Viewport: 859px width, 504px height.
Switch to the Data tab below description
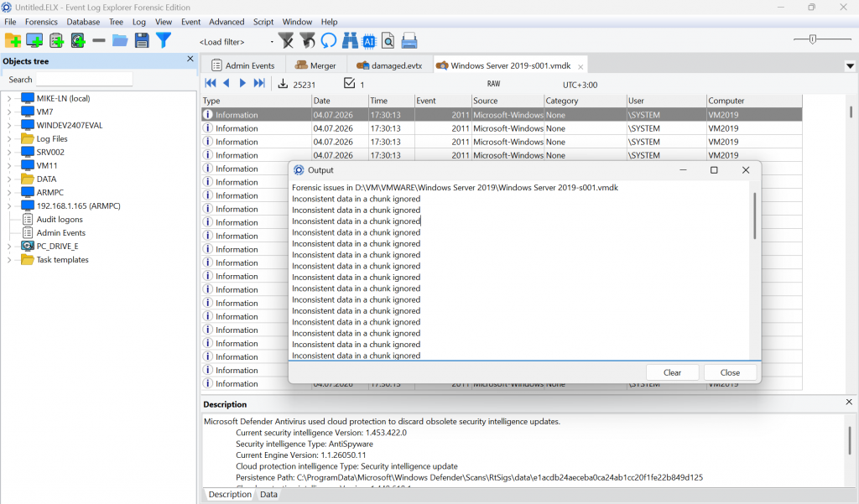pyautogui.click(x=268, y=494)
